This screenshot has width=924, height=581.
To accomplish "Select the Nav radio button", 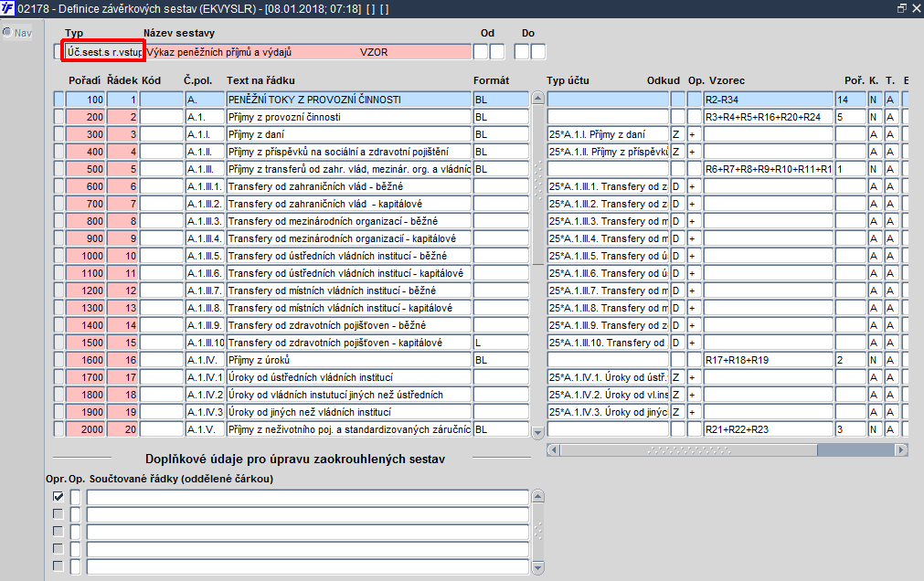I will pos(7,32).
